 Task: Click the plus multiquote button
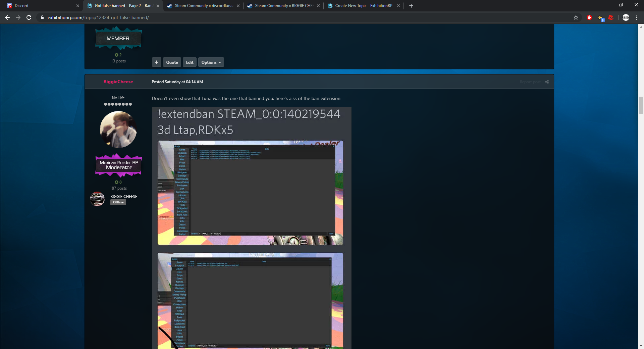[x=157, y=62]
